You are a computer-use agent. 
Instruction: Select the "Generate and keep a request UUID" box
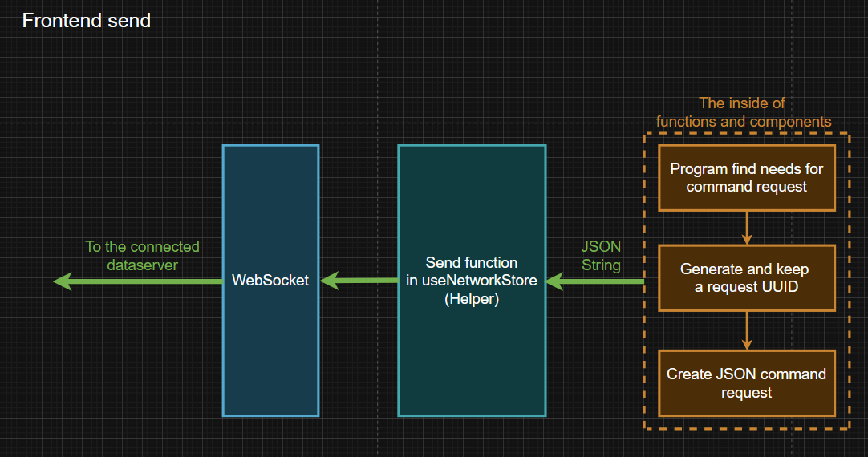(x=747, y=277)
